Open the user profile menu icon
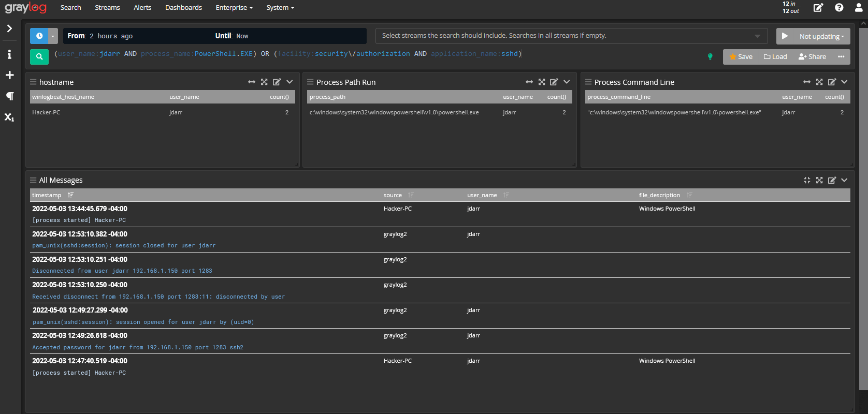 858,8
